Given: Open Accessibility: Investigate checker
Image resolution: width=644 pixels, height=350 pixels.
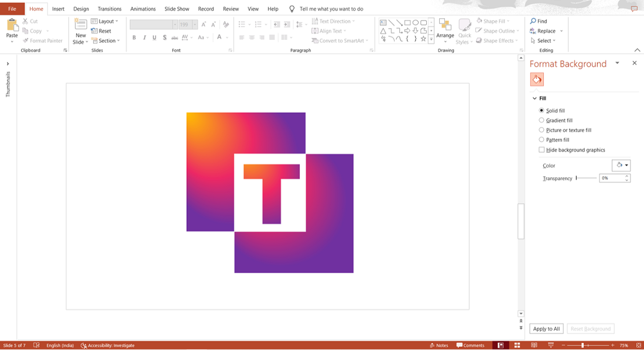Looking at the screenshot, I should (x=108, y=345).
